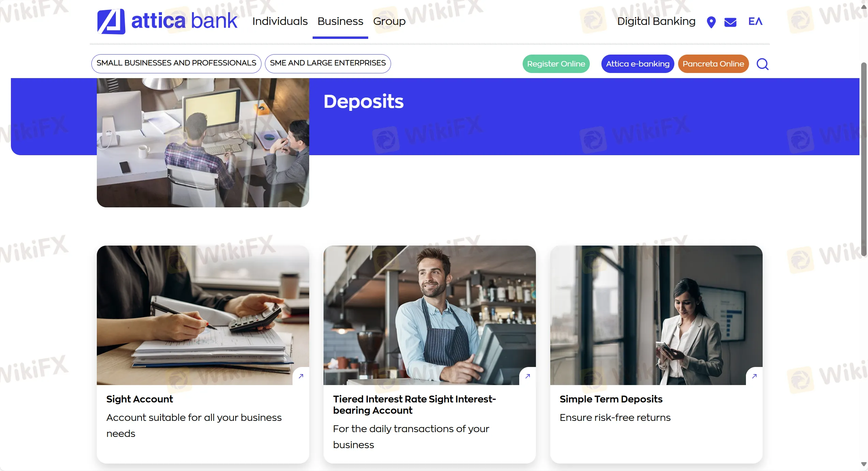Open the search magnifier icon
868x471 pixels.
click(x=763, y=64)
